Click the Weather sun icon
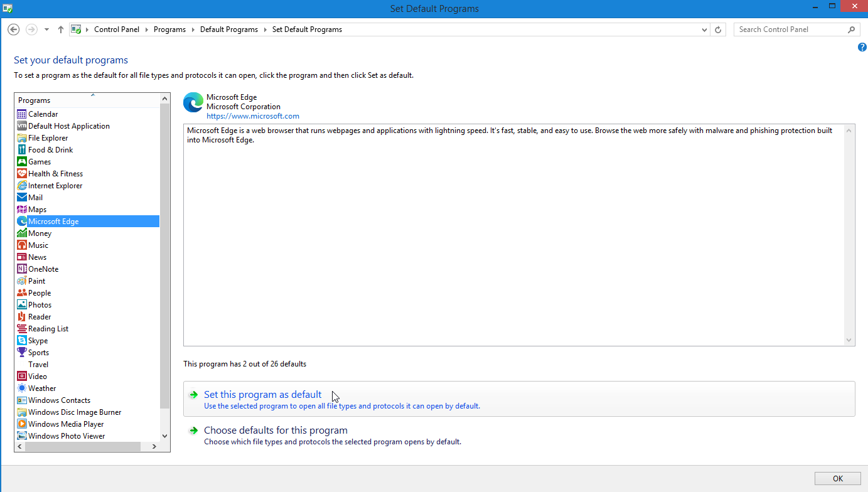The height and width of the screenshot is (492, 868). [22, 388]
